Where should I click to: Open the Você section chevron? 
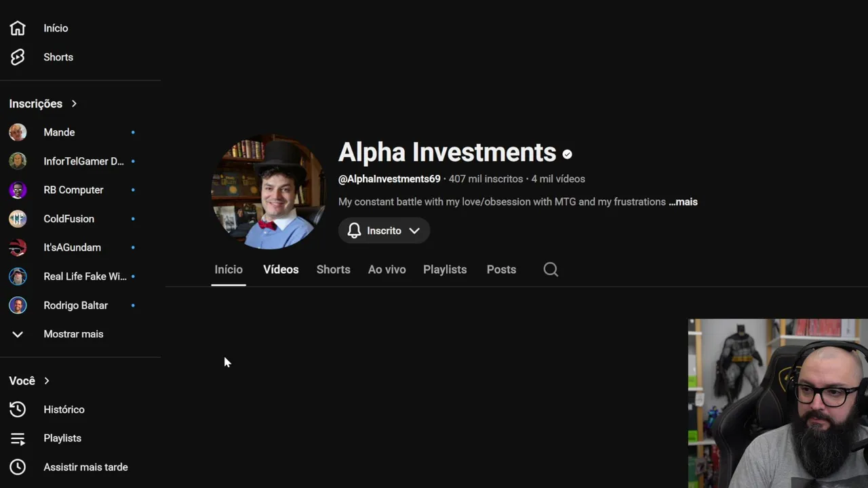[x=47, y=381]
